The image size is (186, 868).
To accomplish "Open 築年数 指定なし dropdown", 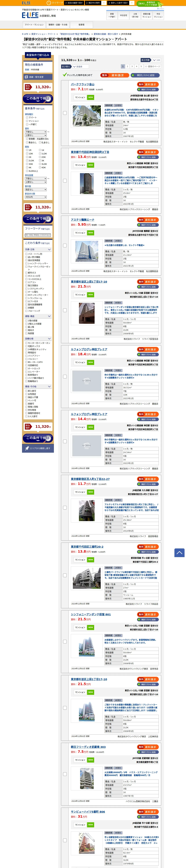I will coord(36,189).
